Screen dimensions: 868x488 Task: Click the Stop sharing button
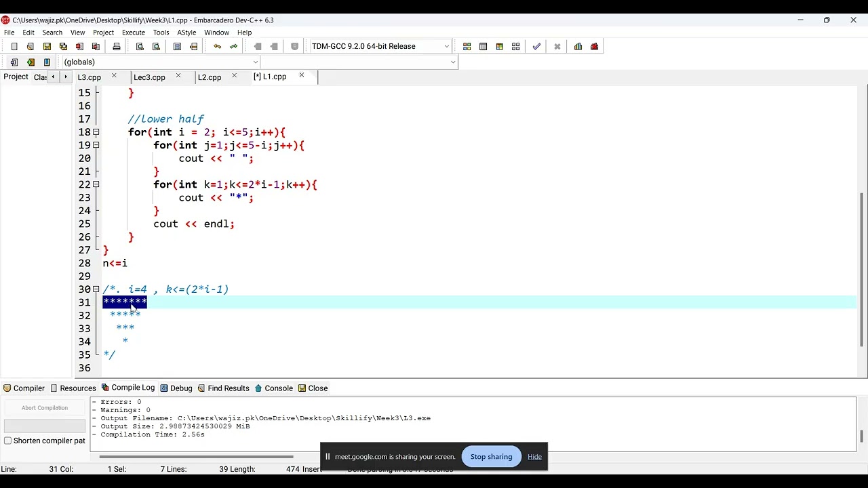491,457
